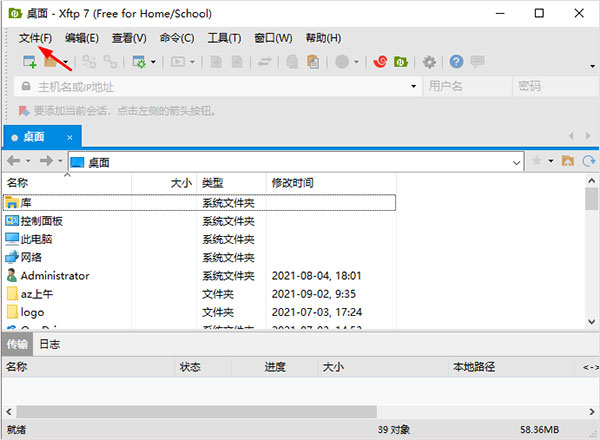Expand the favorites star dropdown arrow
This screenshot has width=600, height=440.
(551, 161)
